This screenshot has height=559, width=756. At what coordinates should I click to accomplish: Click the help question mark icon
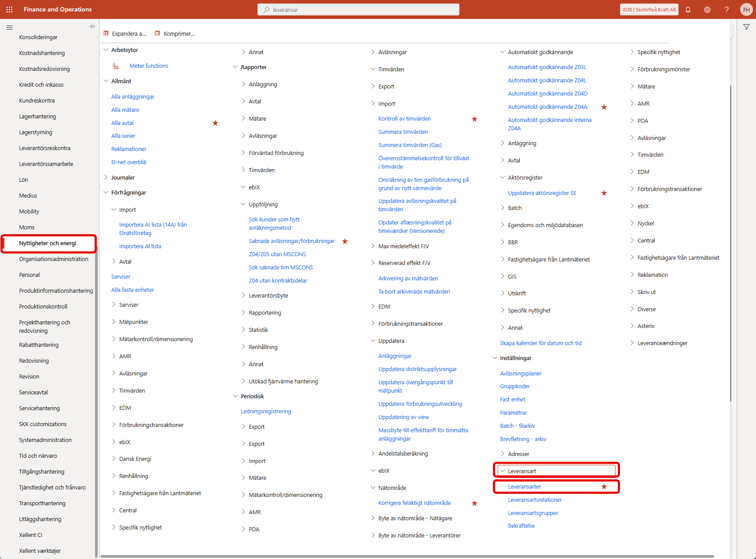point(727,10)
